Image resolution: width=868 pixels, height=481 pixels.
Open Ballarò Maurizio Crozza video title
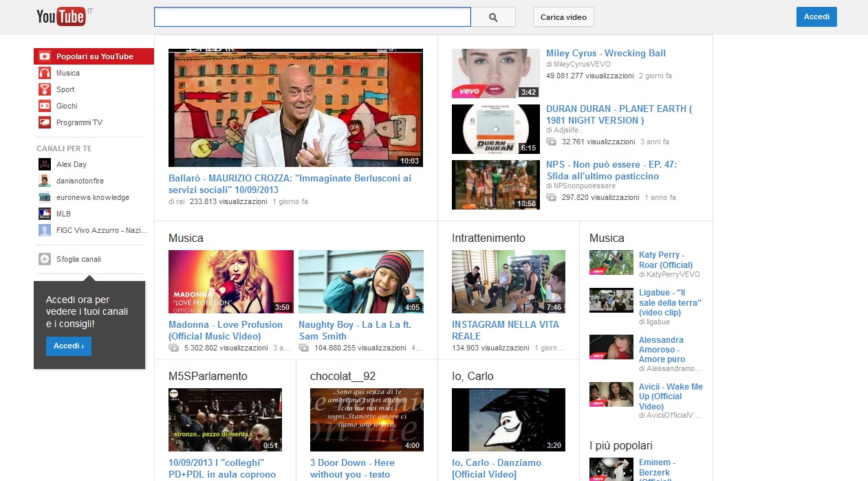pos(290,183)
